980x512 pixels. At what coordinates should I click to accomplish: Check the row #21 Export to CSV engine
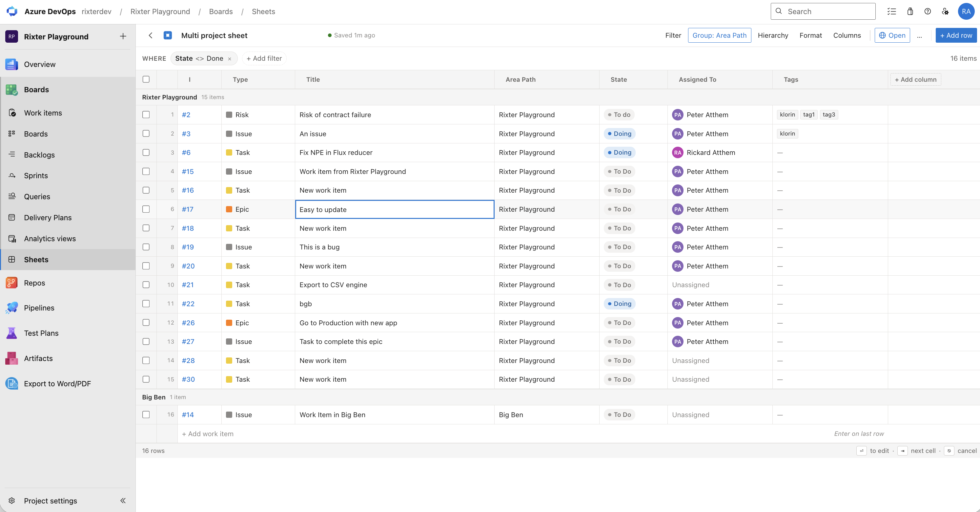(146, 285)
